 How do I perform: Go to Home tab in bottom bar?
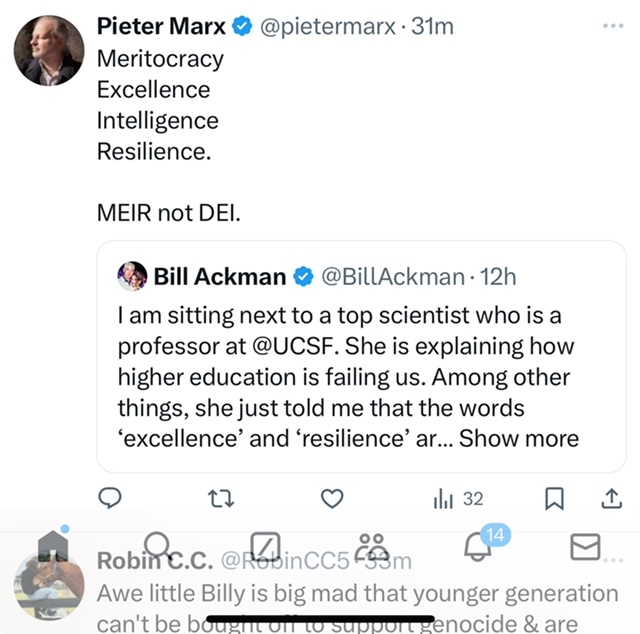pos(53,546)
